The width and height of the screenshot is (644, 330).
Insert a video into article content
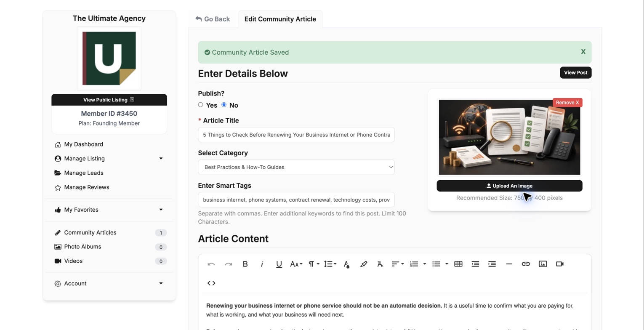tap(560, 264)
